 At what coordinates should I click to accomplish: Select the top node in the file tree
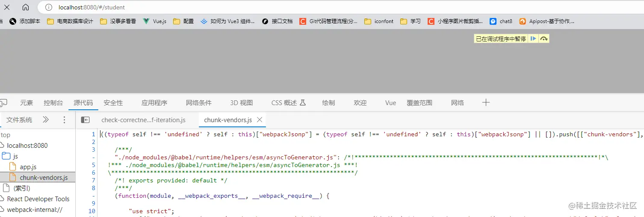pyautogui.click(x=6, y=135)
